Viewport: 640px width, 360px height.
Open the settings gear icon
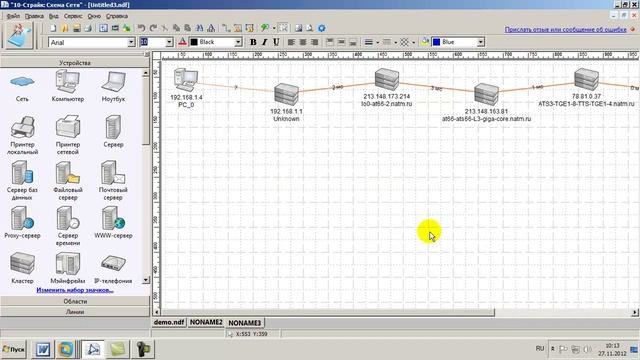(x=322, y=28)
